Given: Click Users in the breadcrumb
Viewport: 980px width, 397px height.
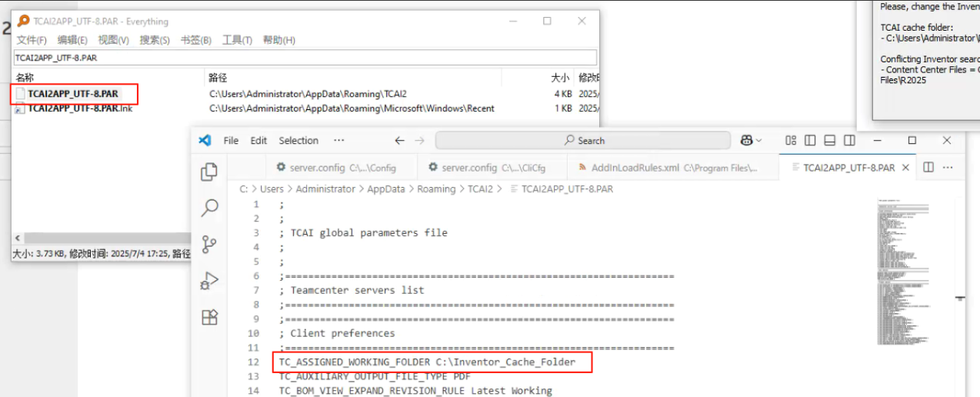Looking at the screenshot, I should tap(272, 188).
